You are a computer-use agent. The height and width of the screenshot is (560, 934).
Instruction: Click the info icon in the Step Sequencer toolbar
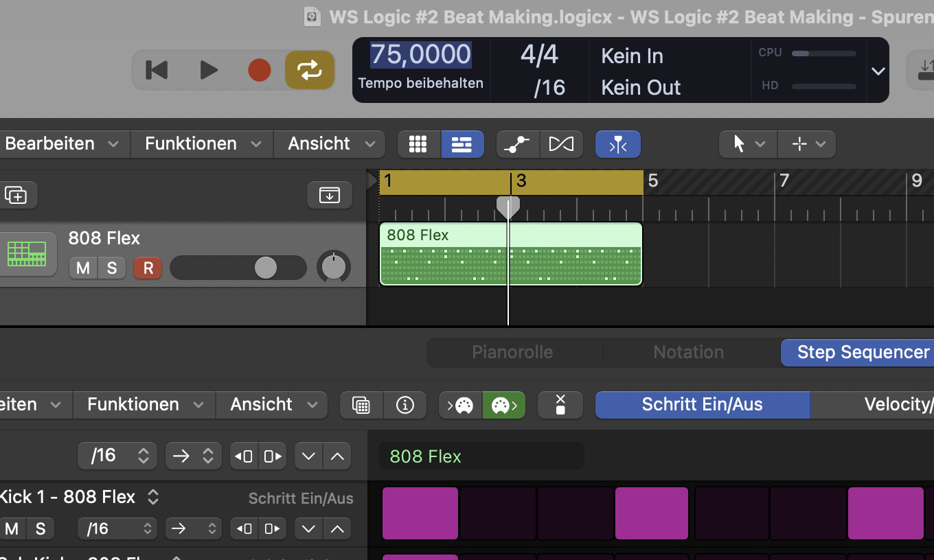click(x=405, y=405)
